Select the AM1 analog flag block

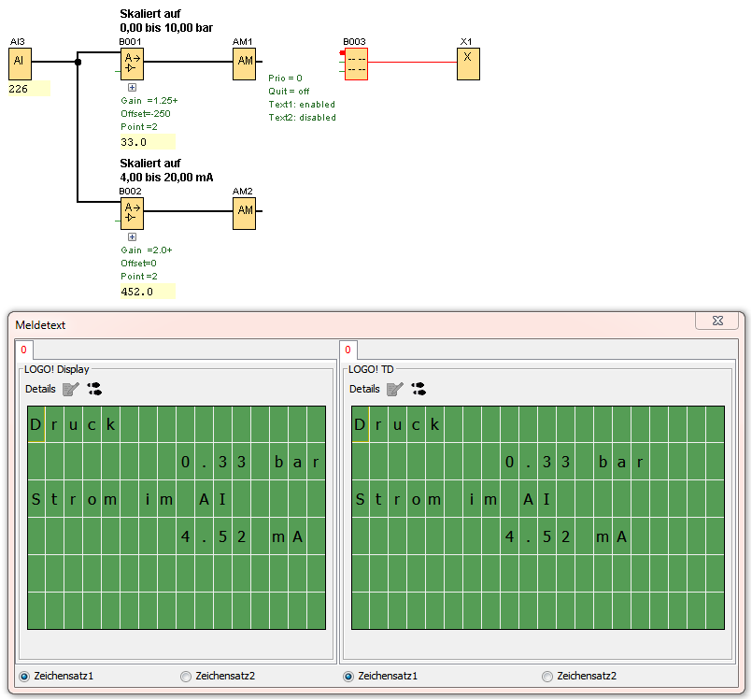(x=244, y=64)
